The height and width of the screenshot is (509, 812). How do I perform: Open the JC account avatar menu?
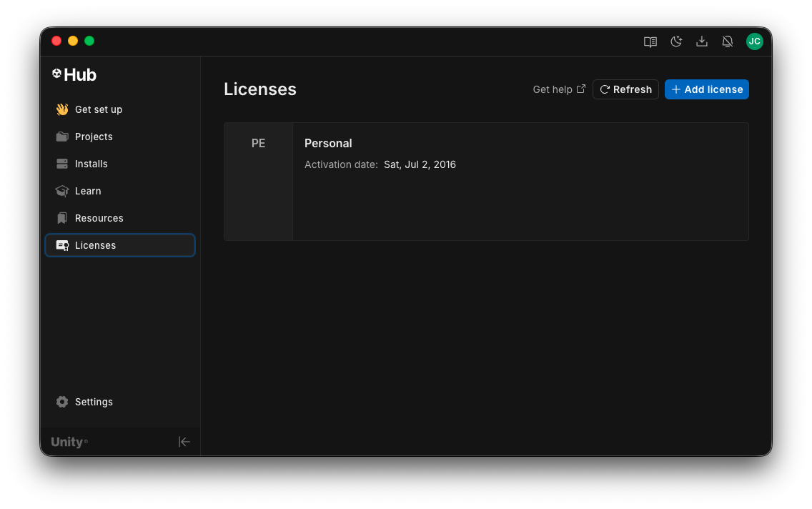pyautogui.click(x=754, y=41)
